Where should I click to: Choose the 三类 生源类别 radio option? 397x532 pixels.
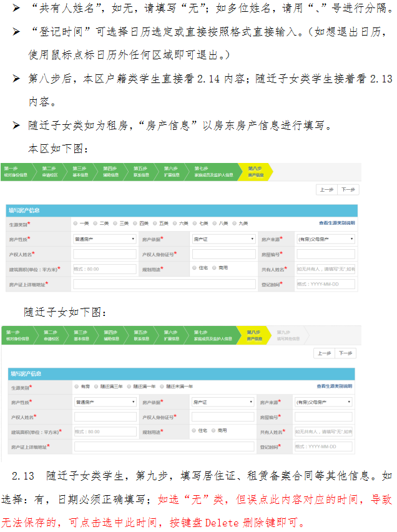pos(115,224)
